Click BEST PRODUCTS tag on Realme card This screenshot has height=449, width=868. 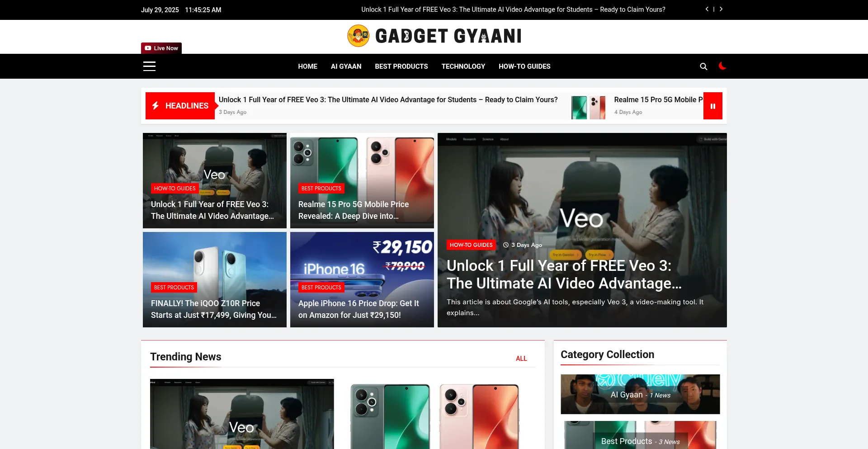coord(321,188)
